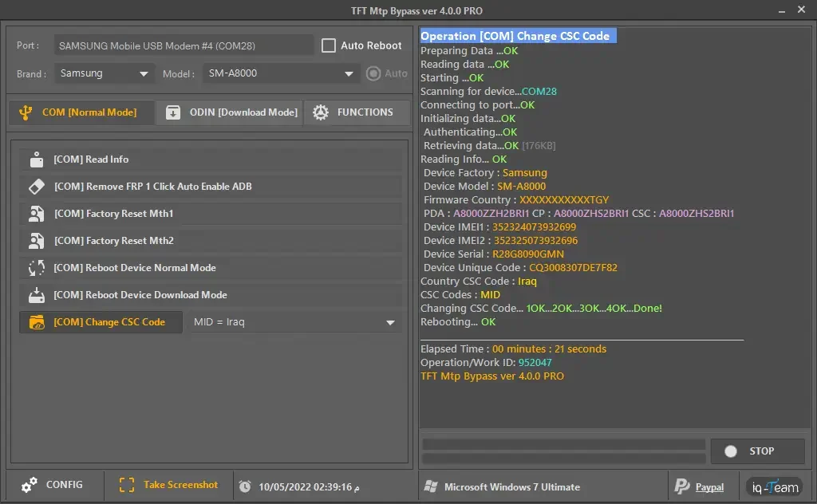The height and width of the screenshot is (504, 817).
Task: Click the Reboot Device Download Mode icon
Action: (x=37, y=295)
